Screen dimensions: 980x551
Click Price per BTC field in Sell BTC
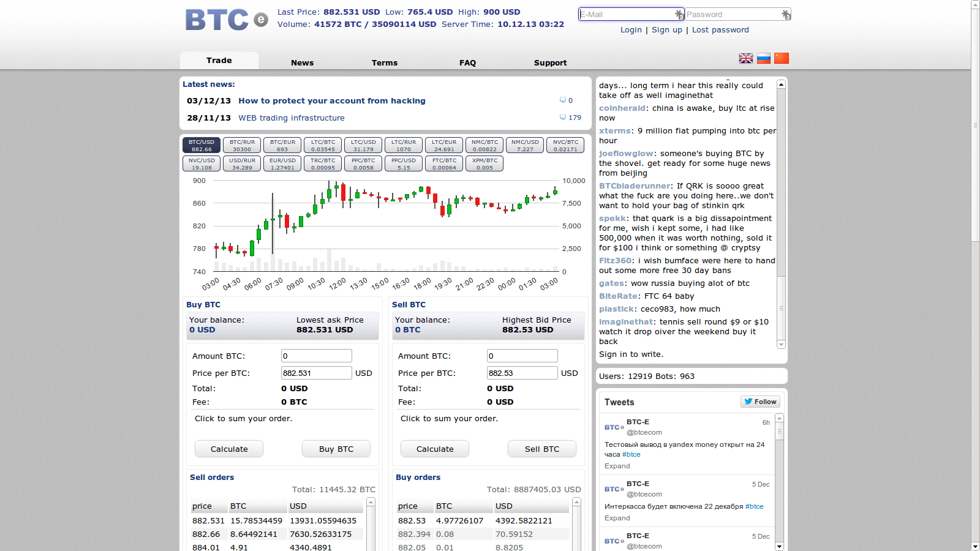(x=522, y=373)
